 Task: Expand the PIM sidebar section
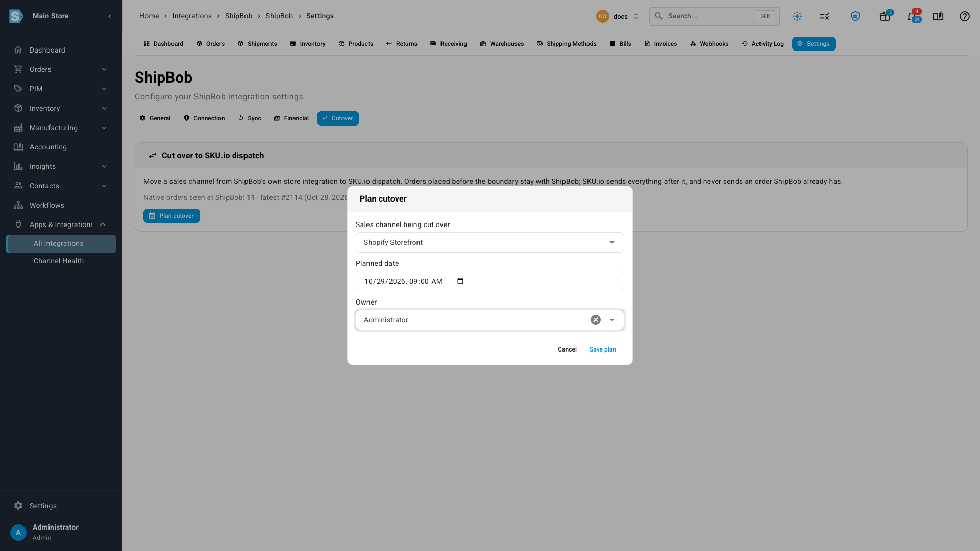(104, 89)
